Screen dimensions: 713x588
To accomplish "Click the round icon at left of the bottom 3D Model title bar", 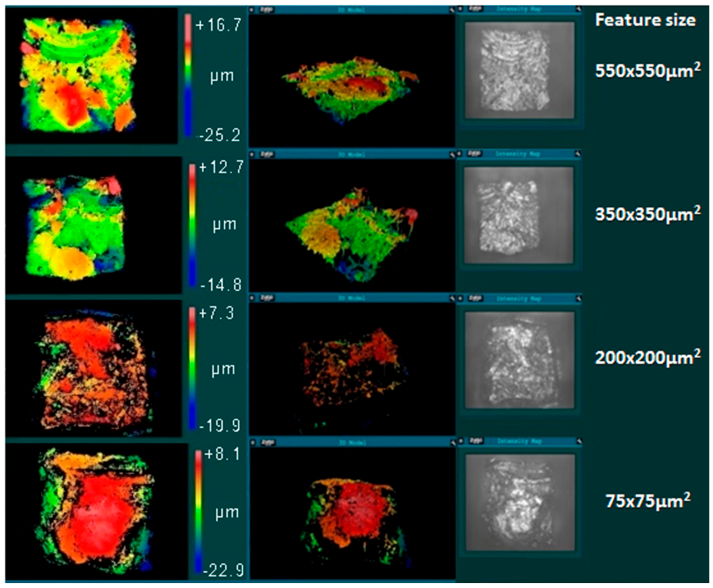I will pos(252,442).
